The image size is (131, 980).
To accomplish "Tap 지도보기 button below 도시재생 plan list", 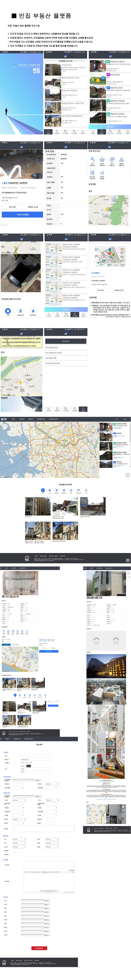I will coord(66,309).
